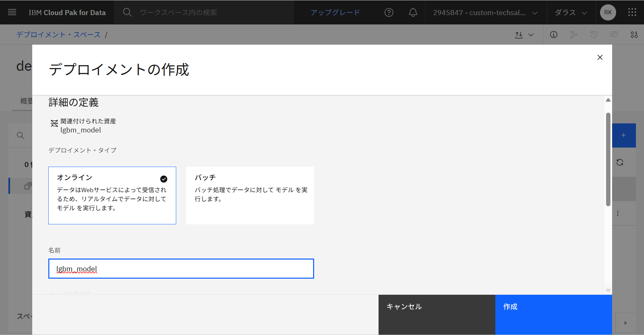
Task: Close the deployment creation dialog
Action: 600,57
